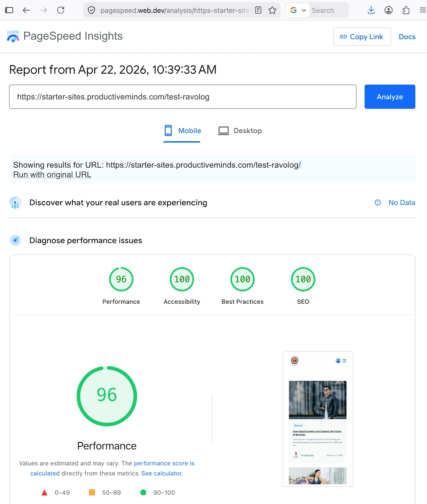Go forward with the browser arrow
The height and width of the screenshot is (504, 427).
(x=43, y=10)
